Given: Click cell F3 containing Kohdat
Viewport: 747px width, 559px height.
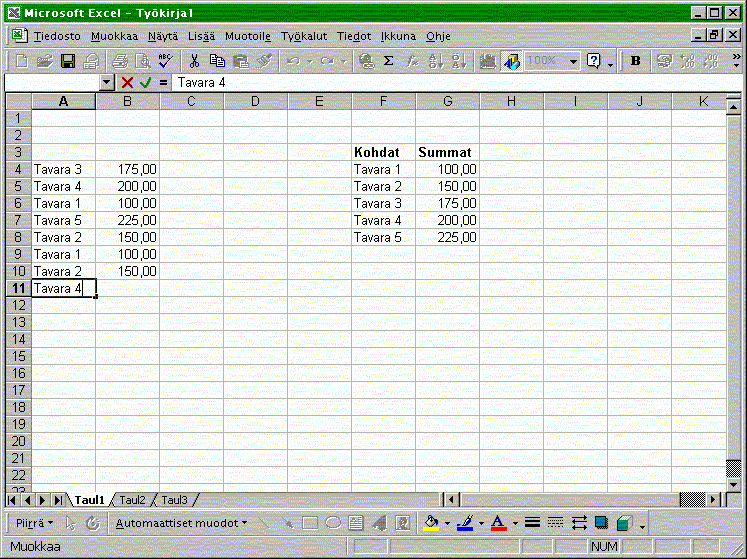Looking at the screenshot, I should [x=383, y=152].
